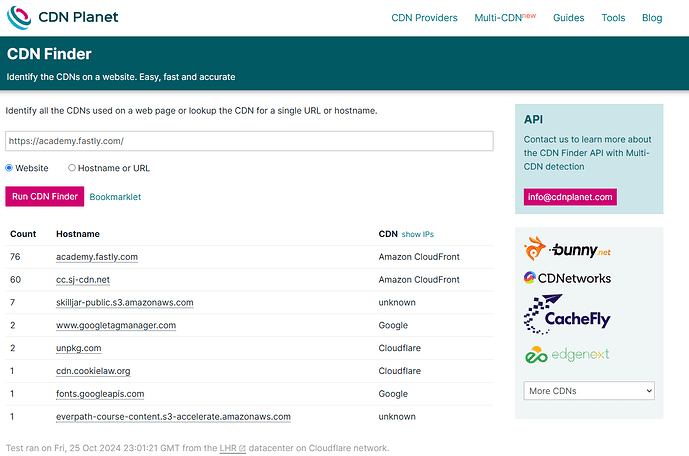689x456 pixels.
Task: Open the edgenext logo
Action: pos(567,355)
